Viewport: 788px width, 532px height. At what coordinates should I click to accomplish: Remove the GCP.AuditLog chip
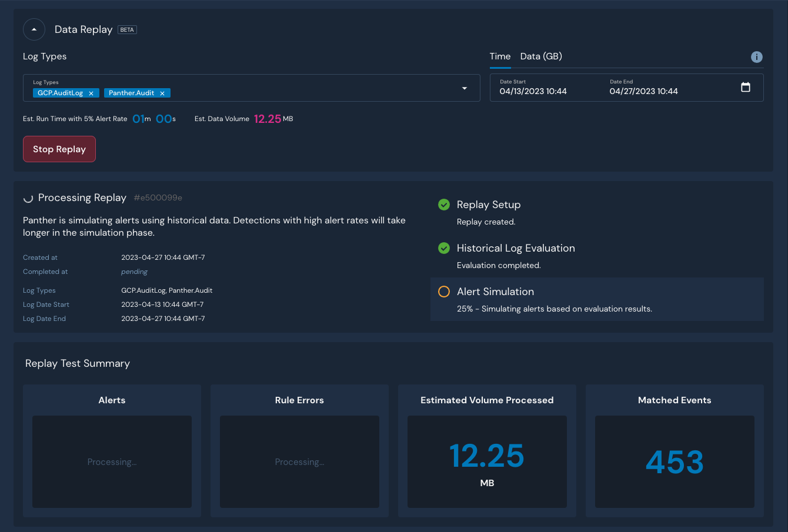click(x=91, y=93)
